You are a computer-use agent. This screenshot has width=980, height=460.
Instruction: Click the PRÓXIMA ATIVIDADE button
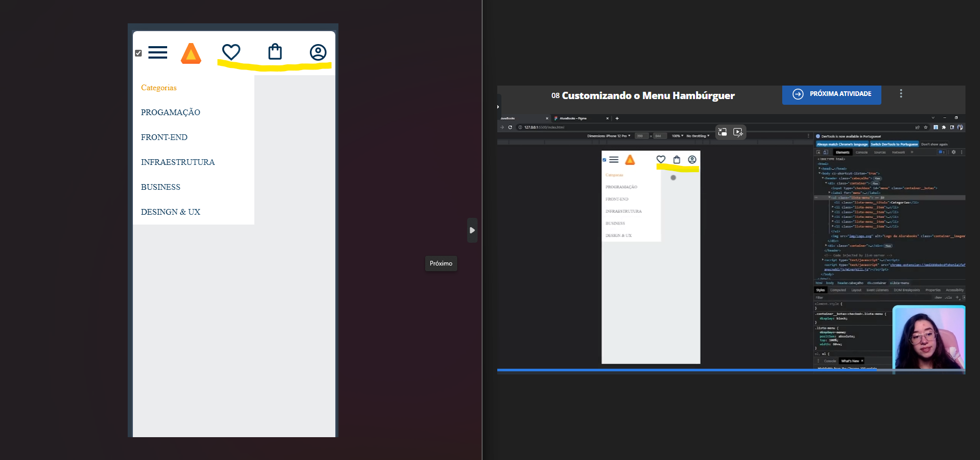(x=832, y=94)
